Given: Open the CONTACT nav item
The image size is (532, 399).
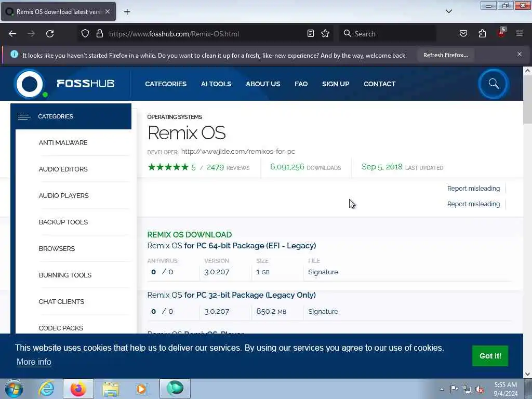Looking at the screenshot, I should click(379, 84).
